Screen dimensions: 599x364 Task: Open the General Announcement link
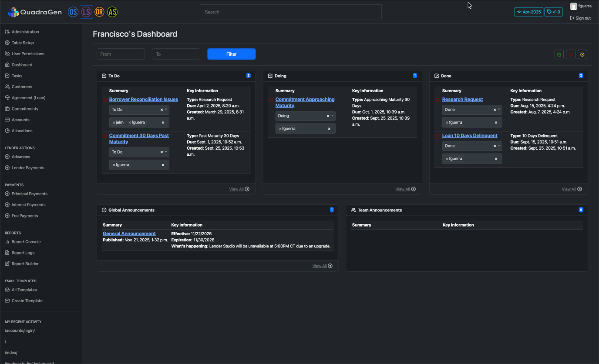pos(129,234)
